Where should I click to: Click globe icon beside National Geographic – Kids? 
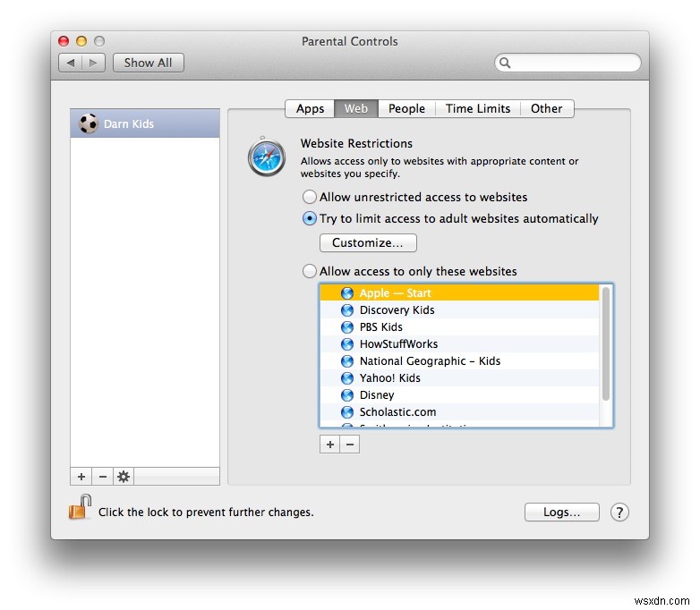coord(347,361)
